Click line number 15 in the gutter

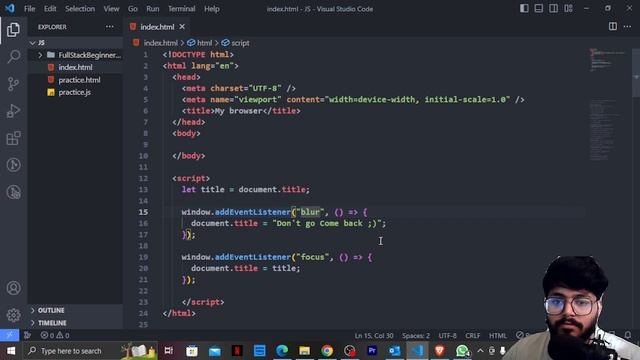[143, 212]
